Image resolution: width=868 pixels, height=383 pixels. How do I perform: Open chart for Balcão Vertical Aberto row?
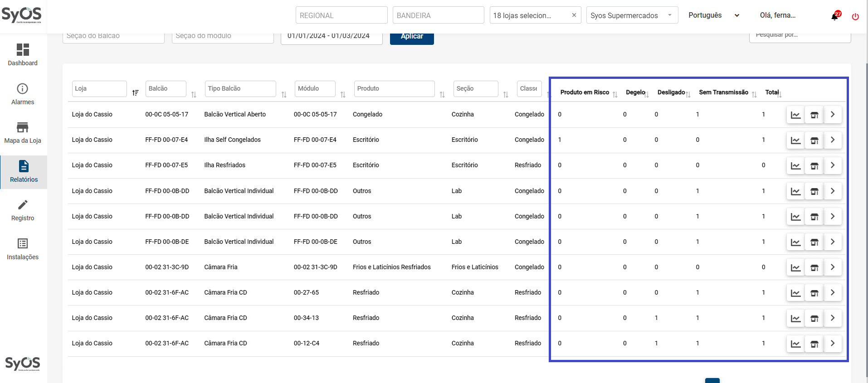pos(795,115)
